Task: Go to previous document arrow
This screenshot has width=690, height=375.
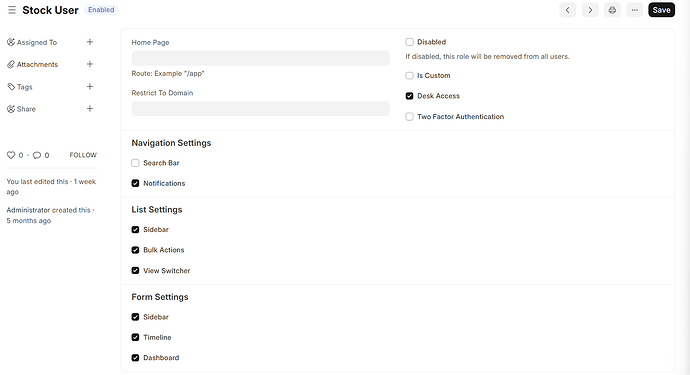Action: [568, 10]
